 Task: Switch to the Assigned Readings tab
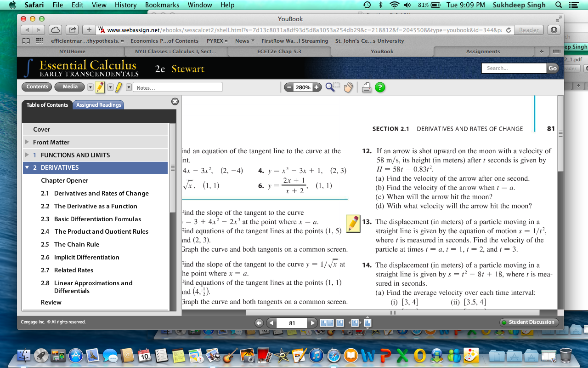tap(99, 105)
